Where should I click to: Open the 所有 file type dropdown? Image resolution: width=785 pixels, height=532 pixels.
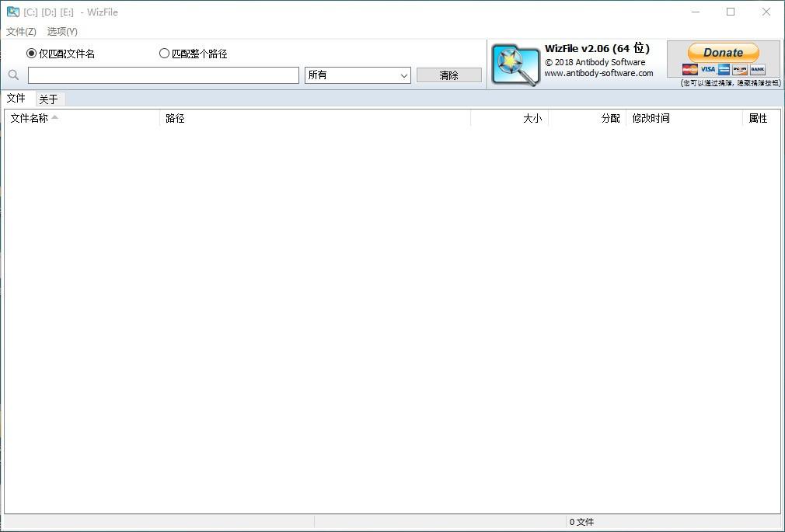[x=358, y=75]
